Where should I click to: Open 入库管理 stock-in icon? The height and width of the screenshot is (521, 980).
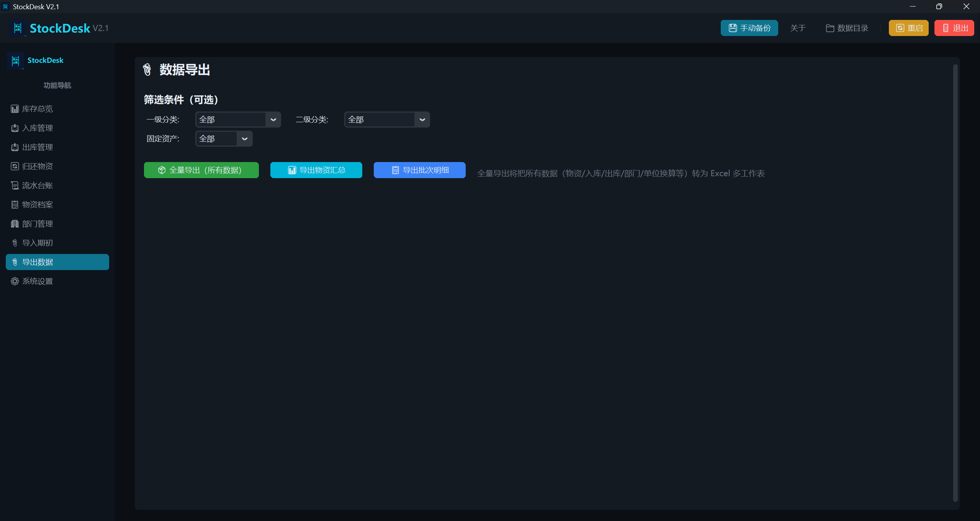click(x=15, y=128)
